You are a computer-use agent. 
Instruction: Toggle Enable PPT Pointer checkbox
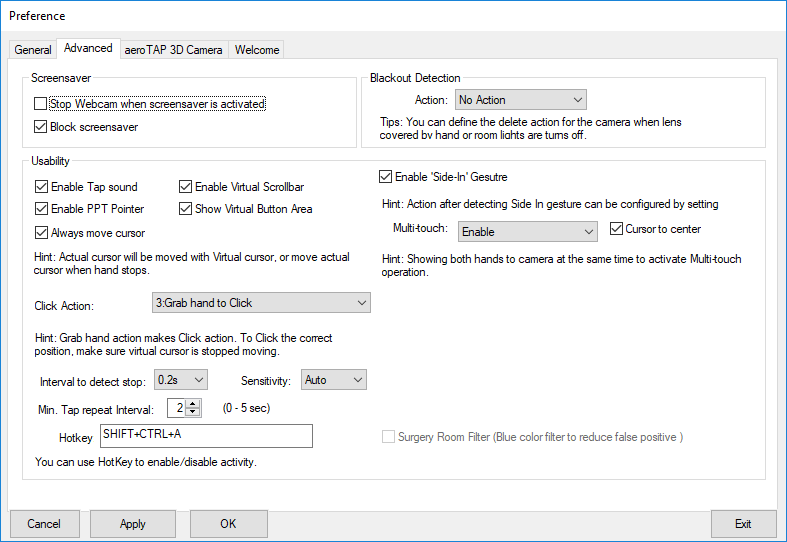pyautogui.click(x=41, y=209)
